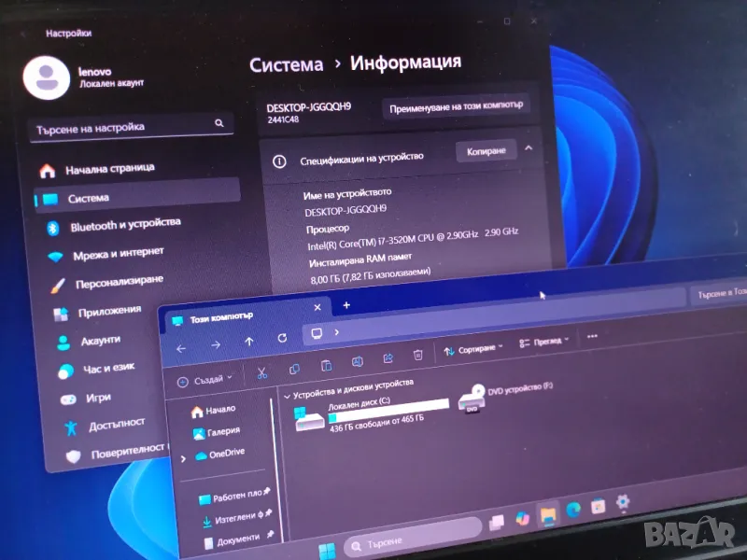
Task: Click the Cut scissors icon in Explorer toolbar
Action: click(262, 373)
